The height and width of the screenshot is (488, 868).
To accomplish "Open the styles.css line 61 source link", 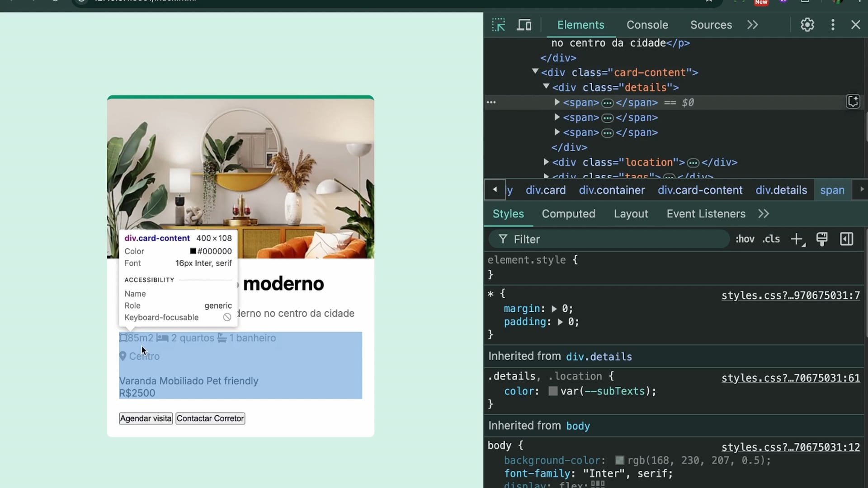I will coord(790,378).
